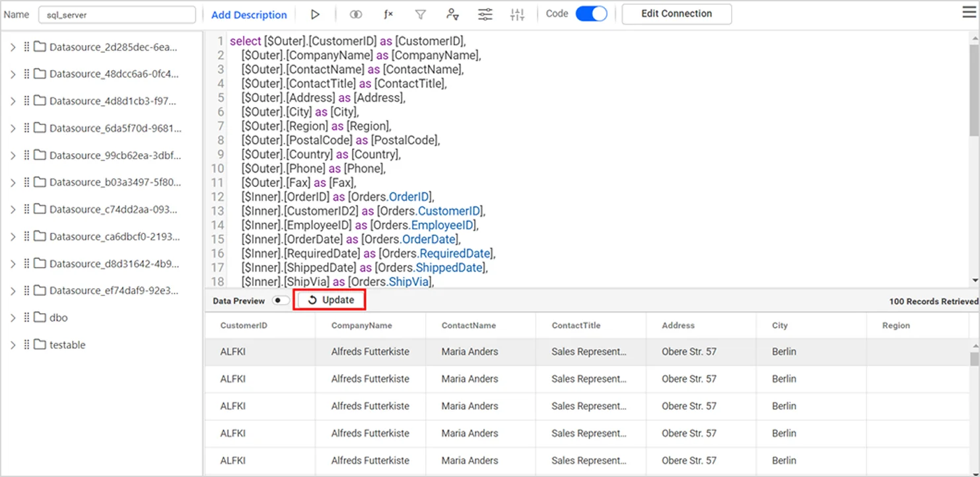
Task: Click first row Alfreds Futterkiste cell
Action: (x=370, y=352)
